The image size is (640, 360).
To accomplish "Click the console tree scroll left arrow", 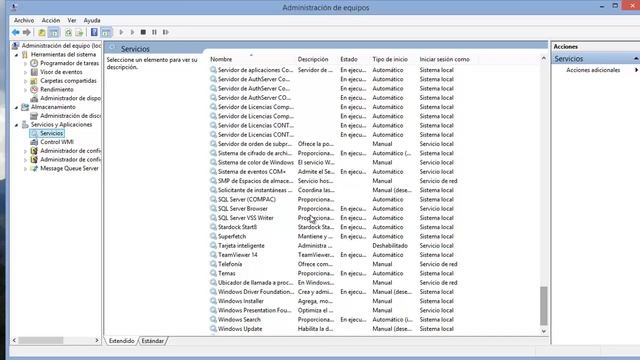I will (14, 340).
